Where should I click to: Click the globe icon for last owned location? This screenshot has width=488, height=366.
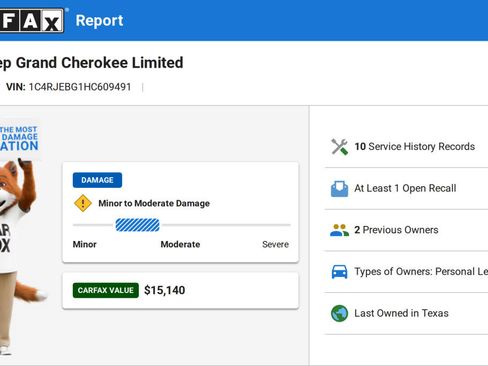[339, 313]
